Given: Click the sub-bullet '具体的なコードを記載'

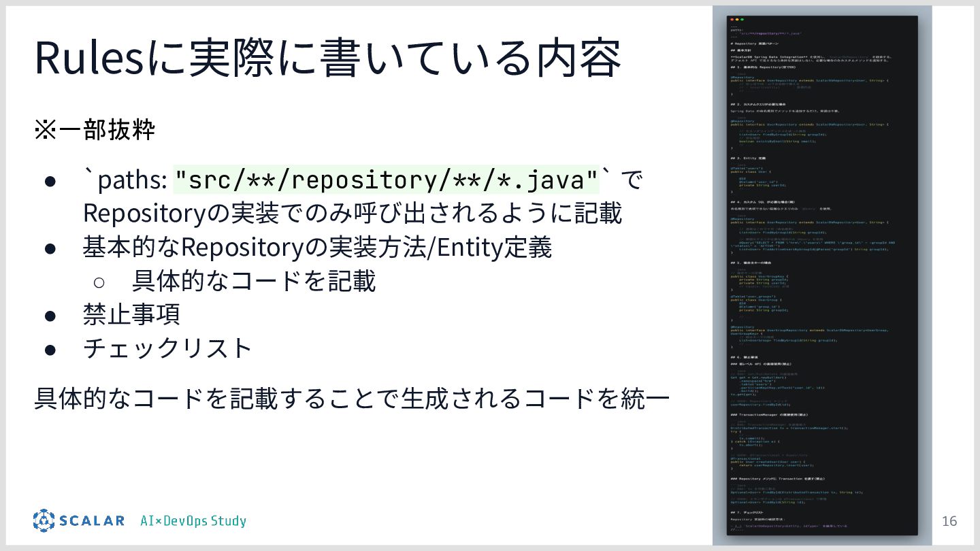Looking at the screenshot, I should pos(254,280).
